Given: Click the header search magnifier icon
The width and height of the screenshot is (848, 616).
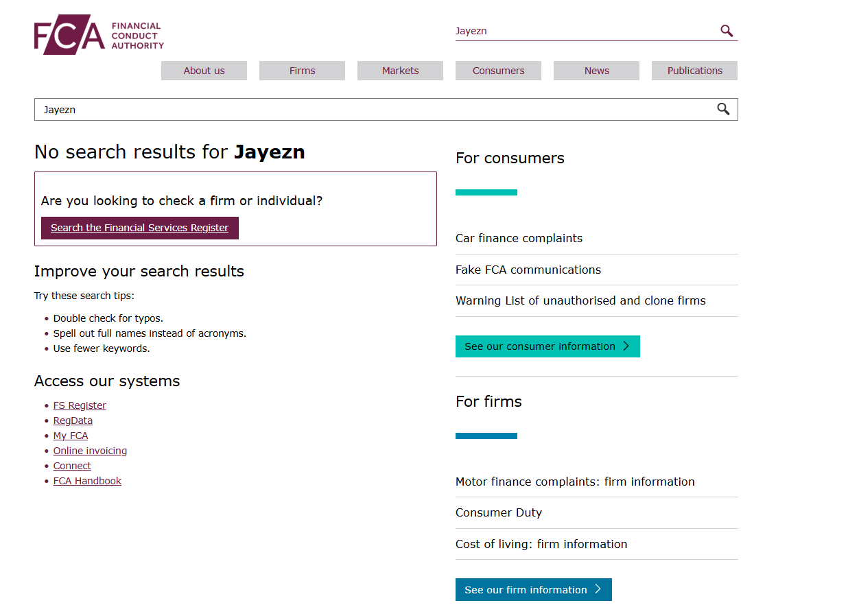Looking at the screenshot, I should [x=727, y=31].
